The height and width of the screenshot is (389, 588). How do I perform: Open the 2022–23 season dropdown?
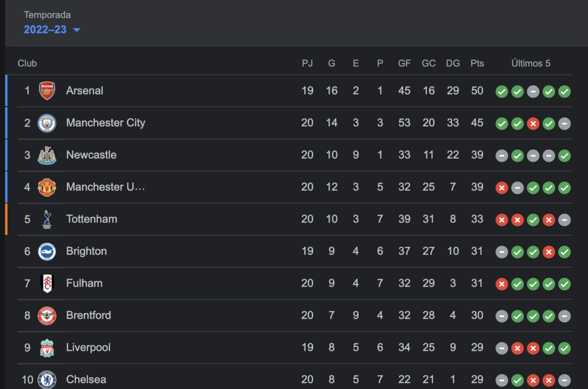coord(52,29)
